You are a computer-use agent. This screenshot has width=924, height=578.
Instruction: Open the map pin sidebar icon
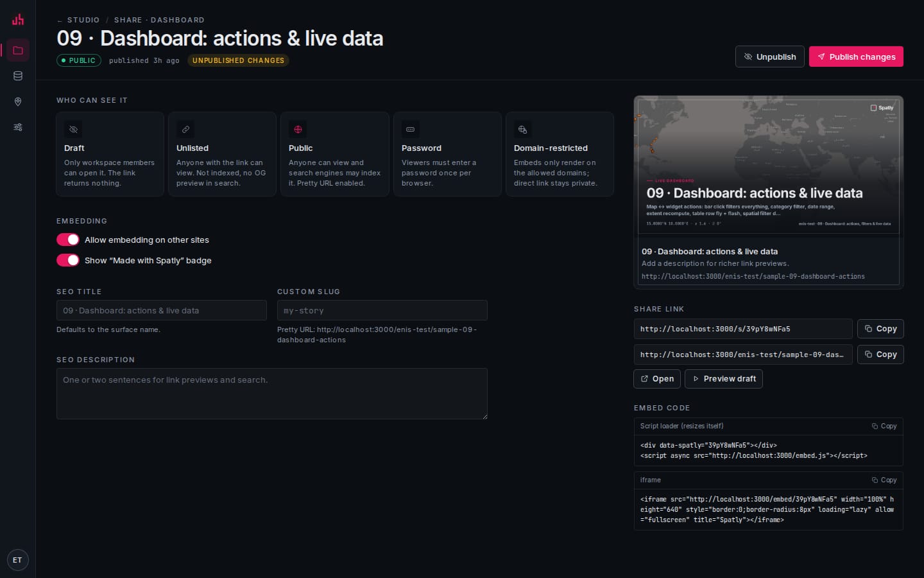pyautogui.click(x=18, y=101)
